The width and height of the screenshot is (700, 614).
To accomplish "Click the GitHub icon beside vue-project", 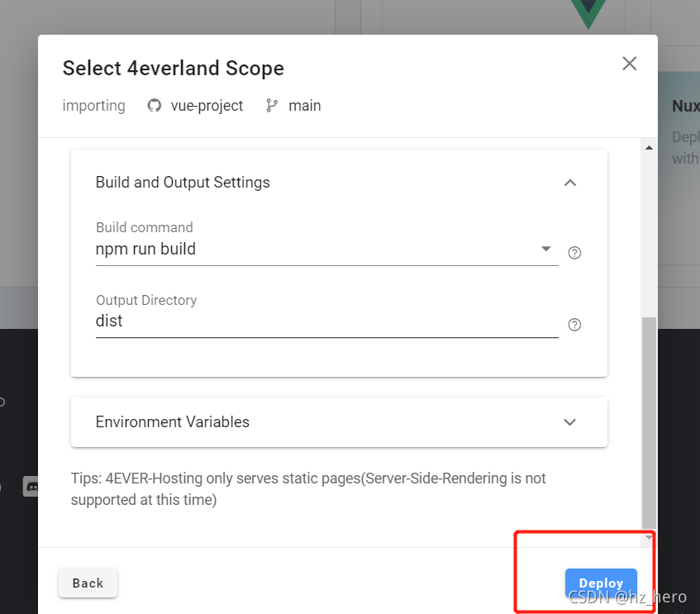I will coord(154,106).
